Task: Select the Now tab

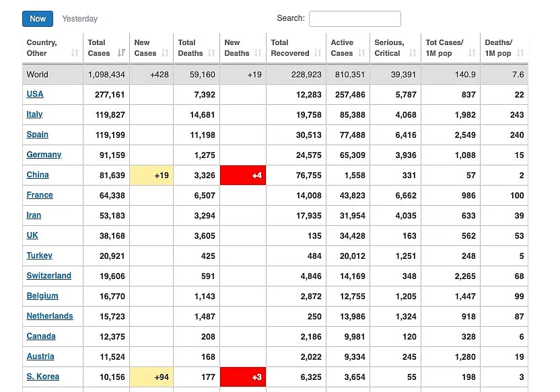Action: pyautogui.click(x=38, y=19)
